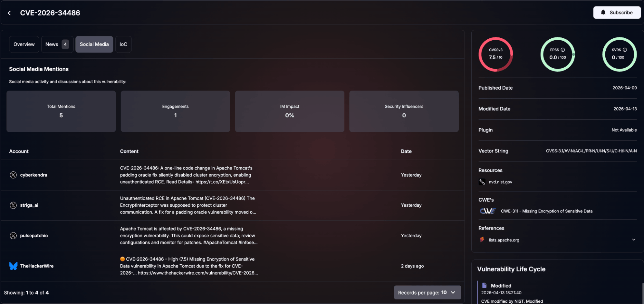Click the SVRS 0 score gauge

(x=620, y=54)
